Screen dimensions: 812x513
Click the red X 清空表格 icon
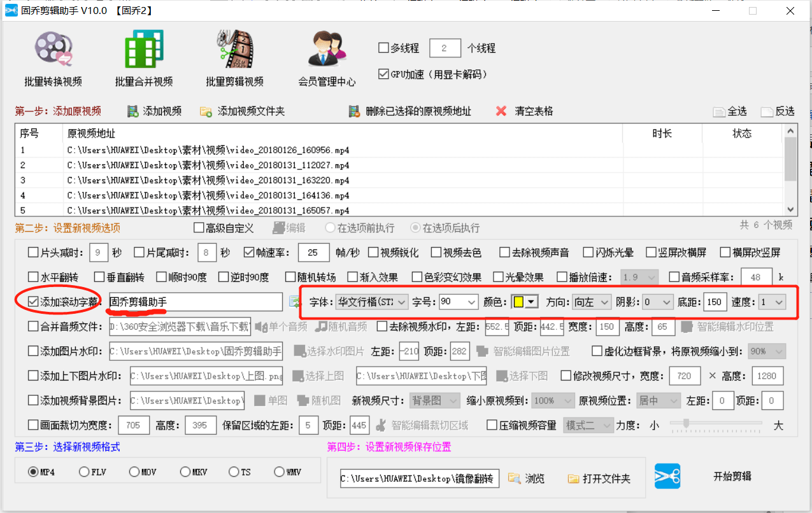tap(501, 110)
